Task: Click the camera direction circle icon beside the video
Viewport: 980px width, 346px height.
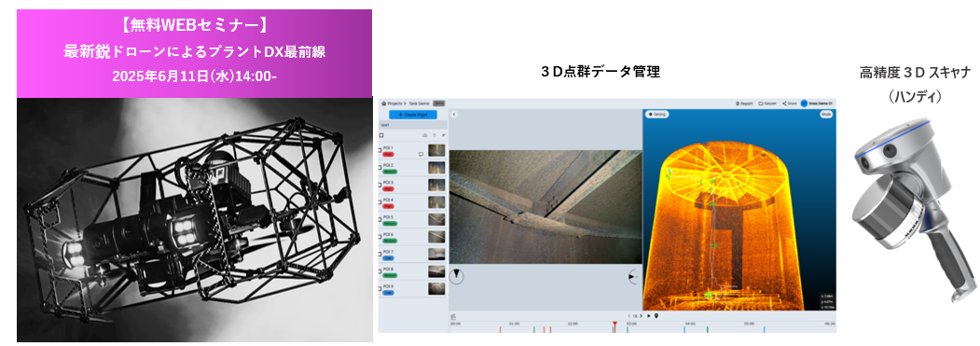Action: pos(632,277)
